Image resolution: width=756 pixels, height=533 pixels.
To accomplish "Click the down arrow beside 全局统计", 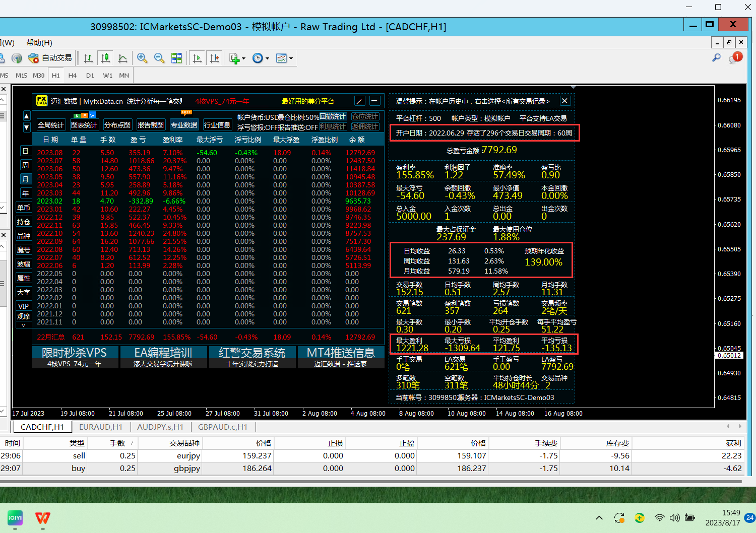I will point(27,127).
